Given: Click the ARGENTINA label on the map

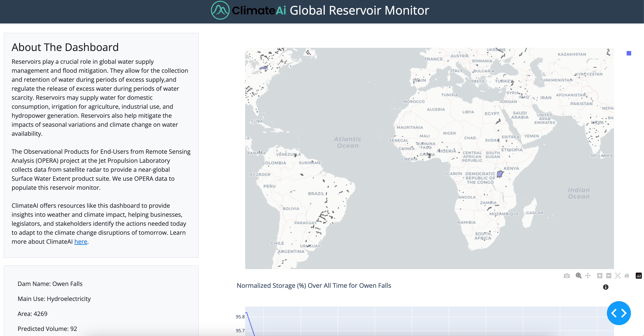Looking at the screenshot, I should click(291, 251).
